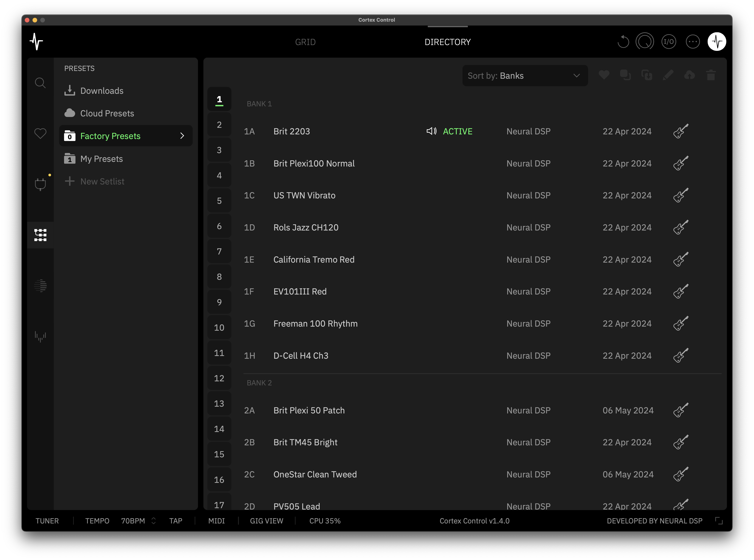The width and height of the screenshot is (754, 560).
Task: Mute the active Brit 2203 preset speaker icon
Action: (x=431, y=131)
